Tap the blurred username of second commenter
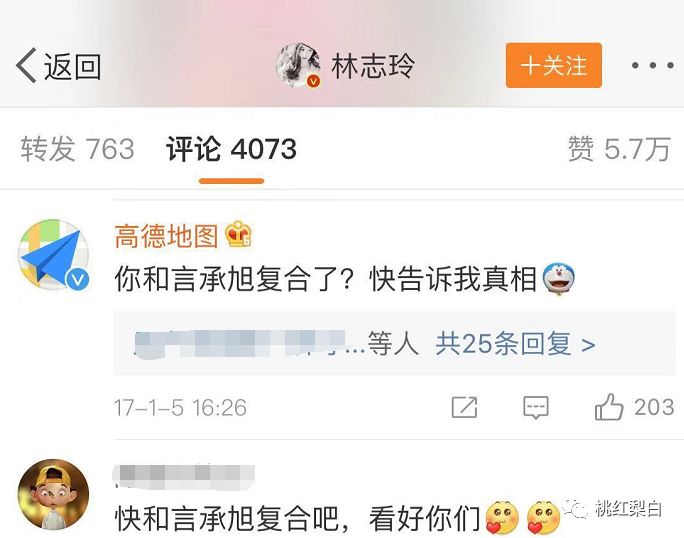This screenshot has width=684, height=538. [x=184, y=476]
